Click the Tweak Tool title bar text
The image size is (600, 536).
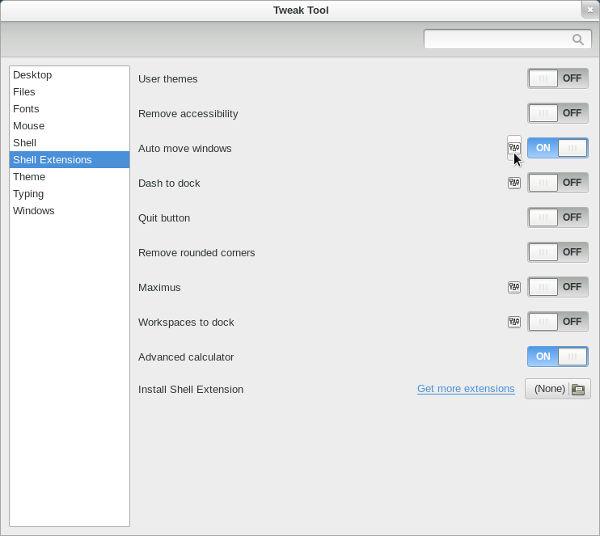point(301,10)
